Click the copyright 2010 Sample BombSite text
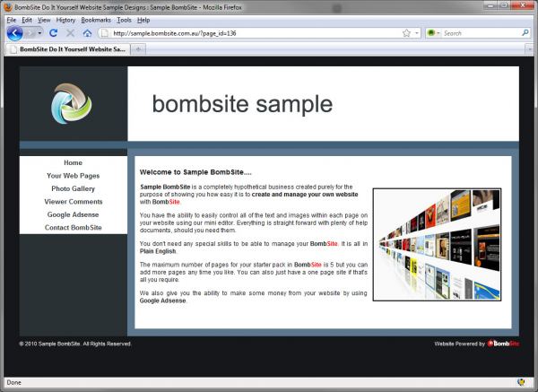 pyautogui.click(x=75, y=344)
